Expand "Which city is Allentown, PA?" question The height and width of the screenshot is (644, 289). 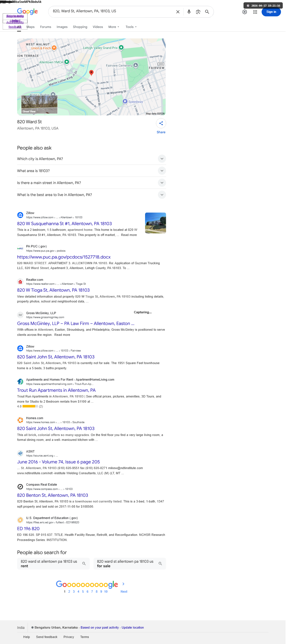(91, 159)
